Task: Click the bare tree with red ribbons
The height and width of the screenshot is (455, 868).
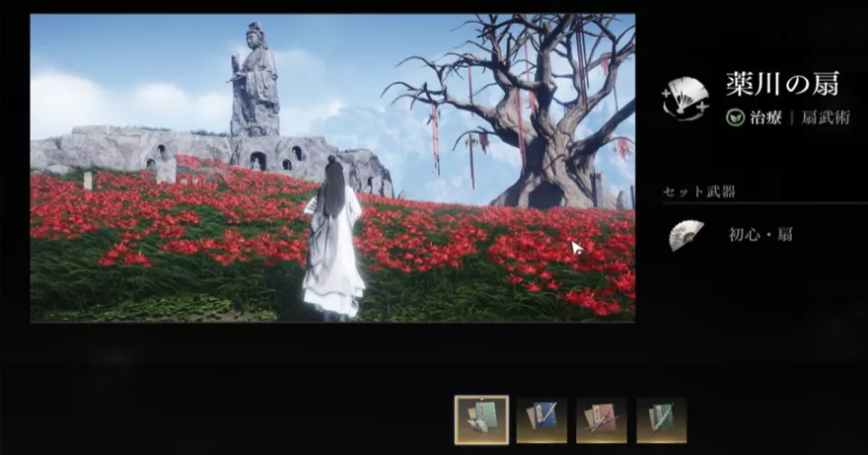Action: [533, 99]
